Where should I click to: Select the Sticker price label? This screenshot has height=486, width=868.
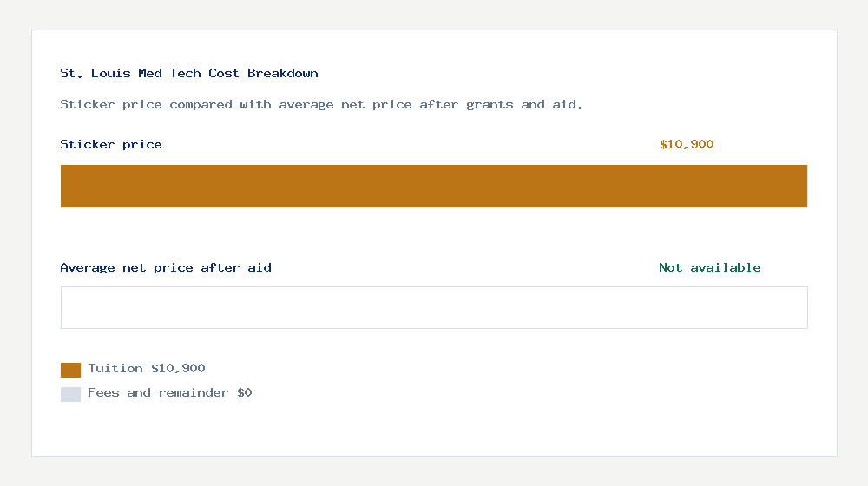(111, 145)
